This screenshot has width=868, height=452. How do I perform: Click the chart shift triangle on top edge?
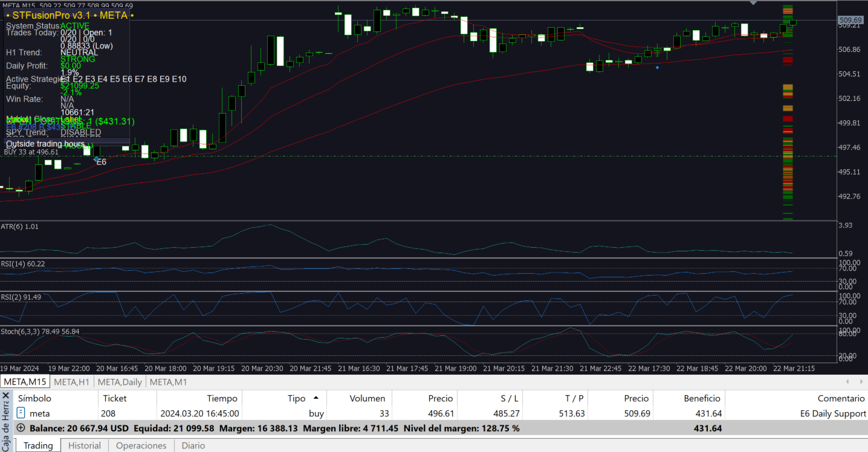753,3
